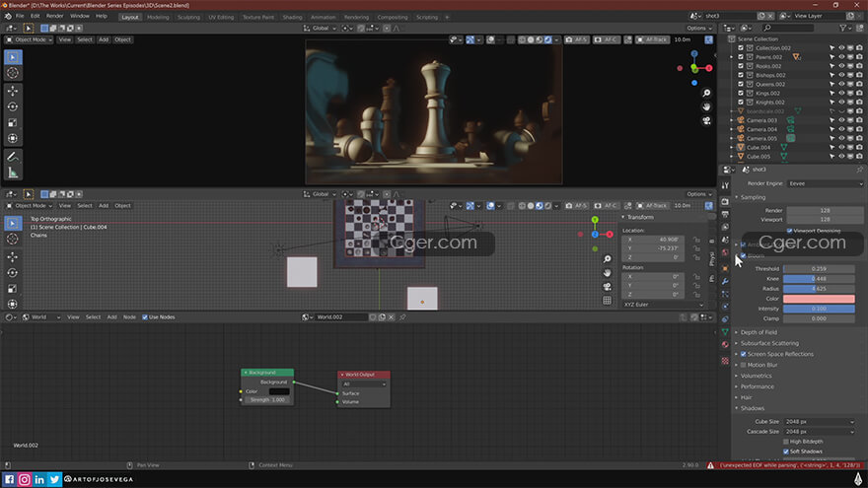Click the World.002 name field in node editor
868x488 pixels.
(x=341, y=317)
